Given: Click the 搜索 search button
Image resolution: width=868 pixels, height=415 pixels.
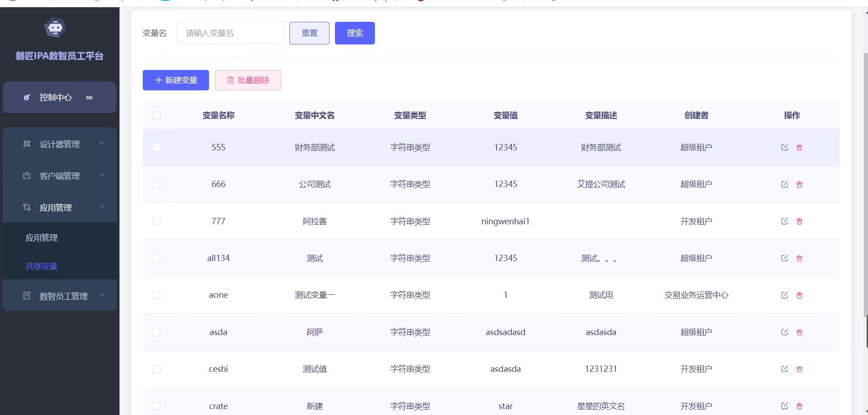Looking at the screenshot, I should [355, 33].
